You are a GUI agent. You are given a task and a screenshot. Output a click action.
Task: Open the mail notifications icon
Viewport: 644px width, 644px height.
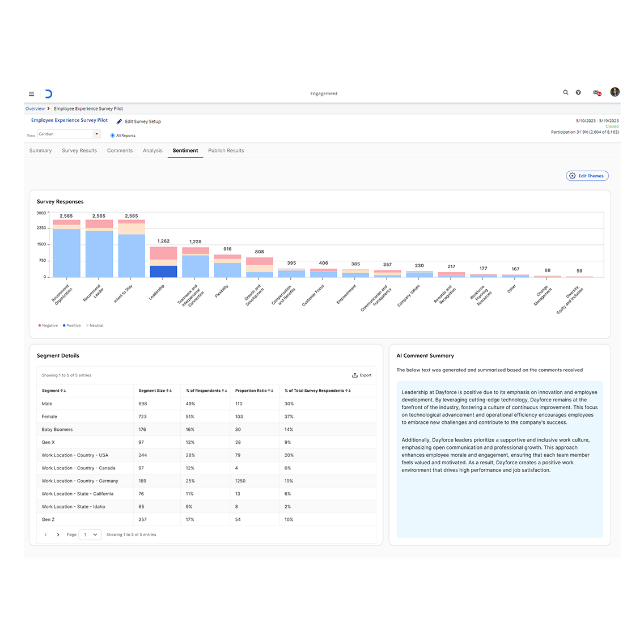click(x=596, y=92)
